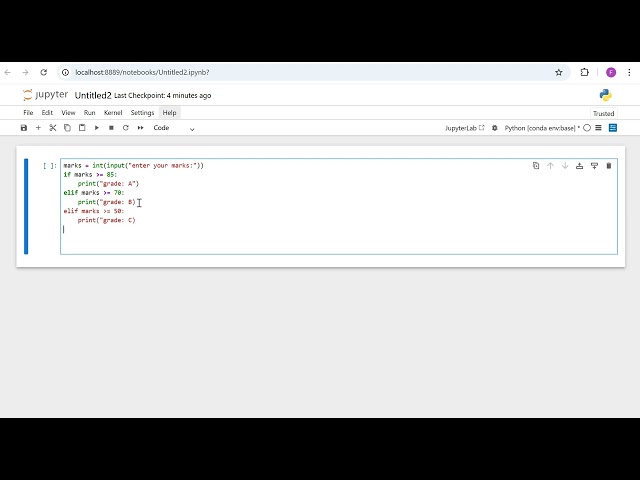This screenshot has height=480, width=640.
Task: Move the cell down with arrow icon
Action: coord(565,166)
